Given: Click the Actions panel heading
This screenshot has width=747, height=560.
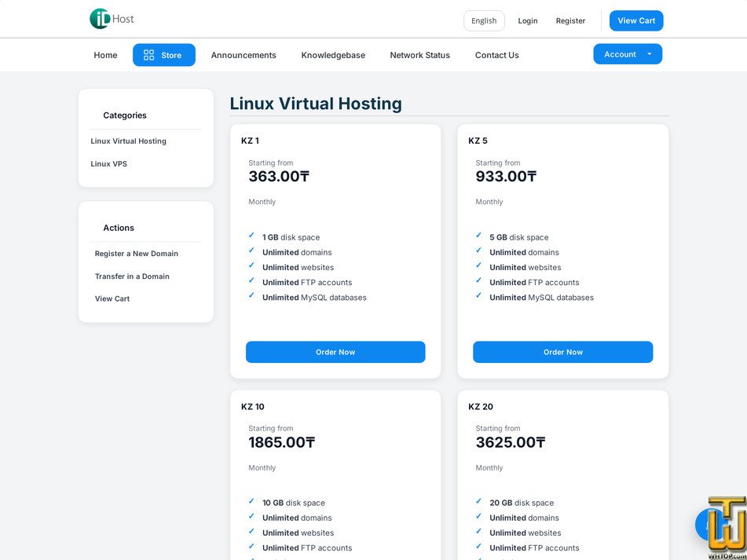Looking at the screenshot, I should pyautogui.click(x=119, y=228).
